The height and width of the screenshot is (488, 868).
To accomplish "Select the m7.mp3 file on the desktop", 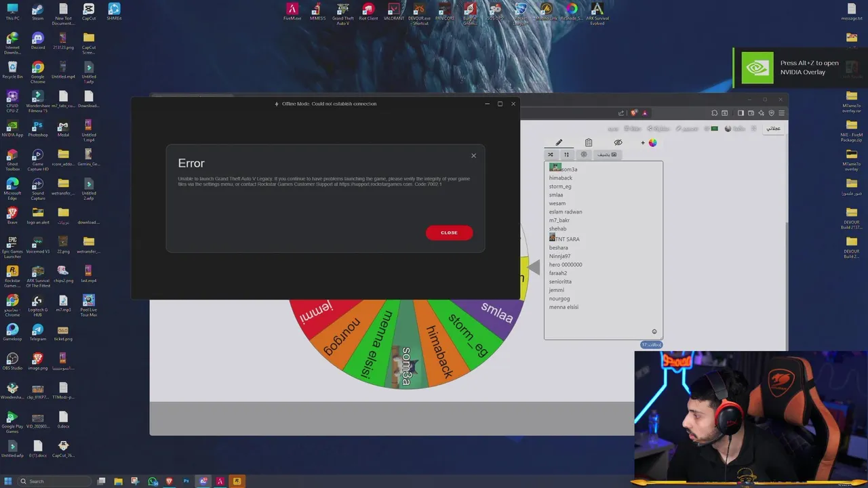I will point(63,303).
